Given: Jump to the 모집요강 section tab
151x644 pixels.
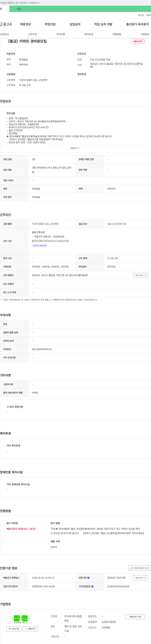Looking at the screenshot, I should (5, 34).
